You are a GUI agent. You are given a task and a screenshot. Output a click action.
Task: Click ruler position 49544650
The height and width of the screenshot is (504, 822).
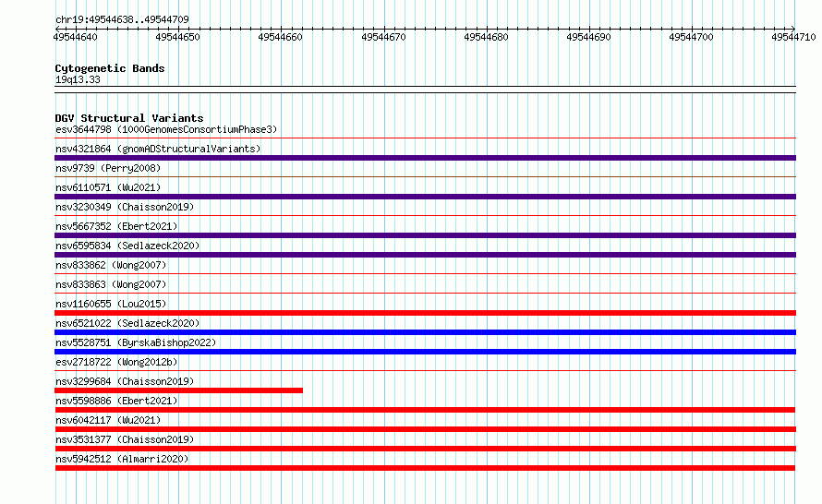tap(177, 37)
